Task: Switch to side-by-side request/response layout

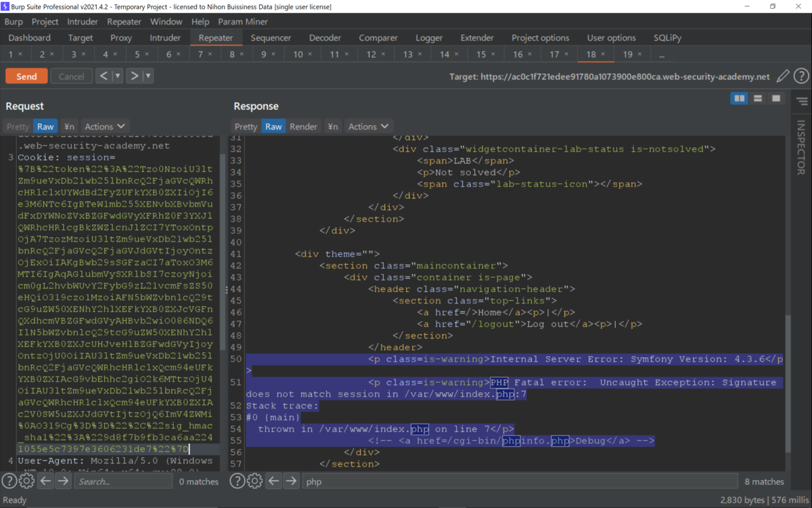Action: click(740, 99)
